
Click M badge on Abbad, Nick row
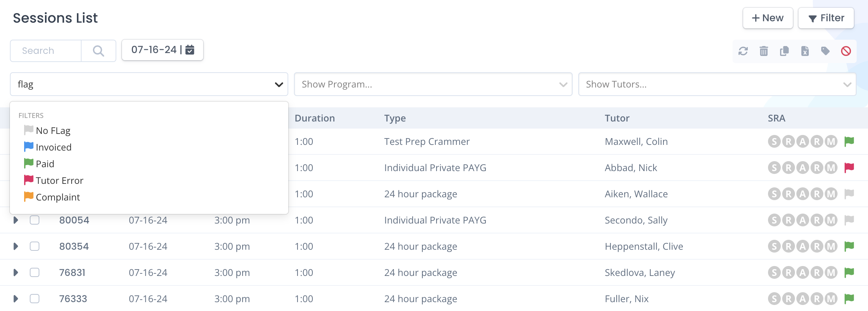tap(831, 168)
